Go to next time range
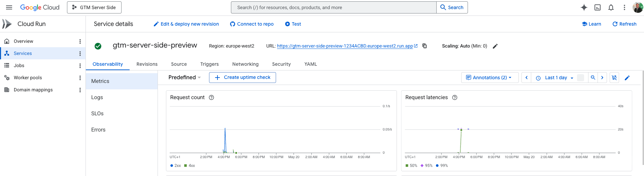The image size is (644, 176). coord(602,78)
